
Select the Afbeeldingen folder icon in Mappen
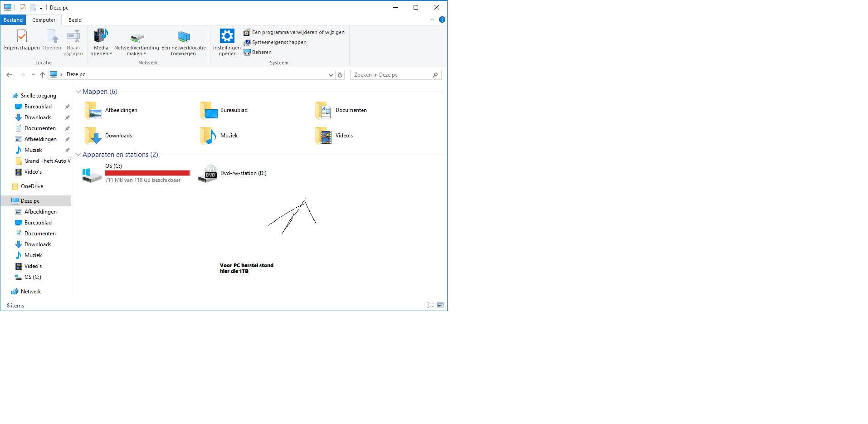click(93, 110)
